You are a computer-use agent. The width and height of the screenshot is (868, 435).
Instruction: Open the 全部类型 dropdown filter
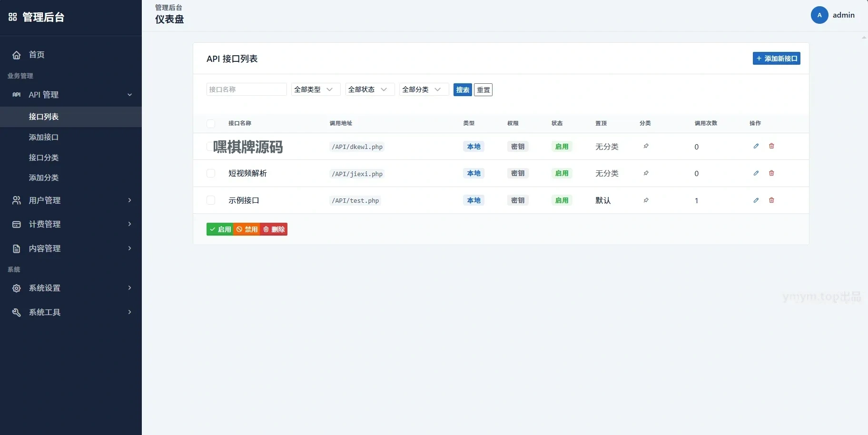click(x=316, y=89)
